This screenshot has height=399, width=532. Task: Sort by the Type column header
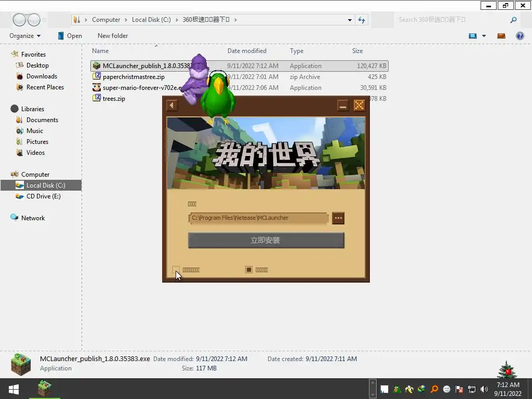click(297, 51)
